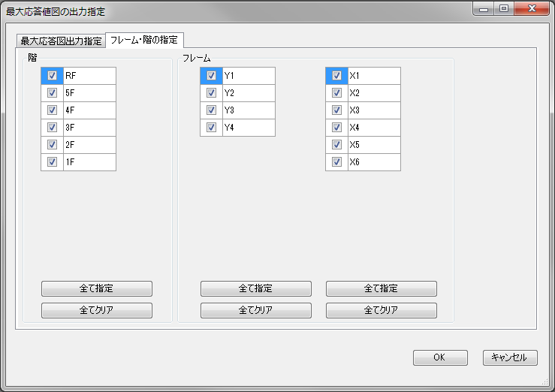Uncheck the X2 frame checkbox
This screenshot has height=392, width=555.
(x=336, y=92)
